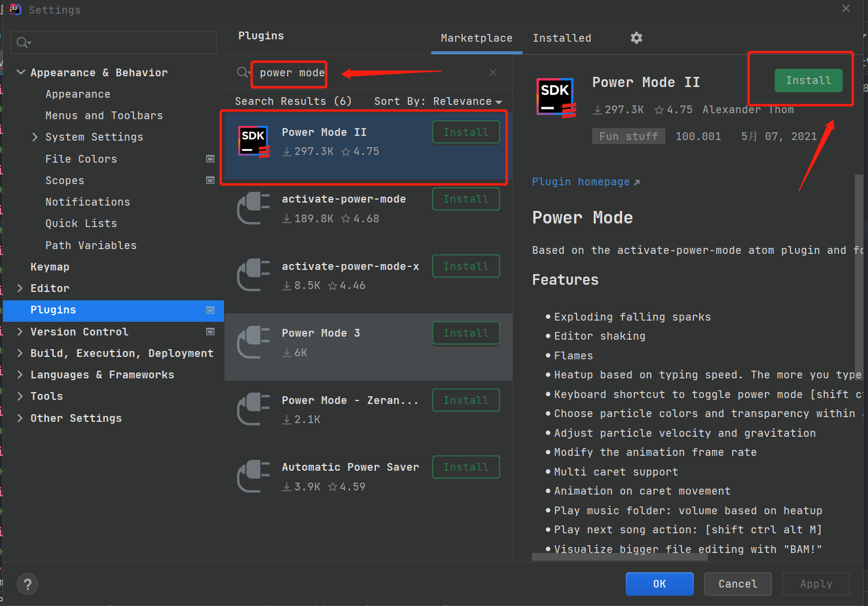This screenshot has width=868, height=606.
Task: Install the Automatic Power Saver plugin
Action: coord(466,467)
